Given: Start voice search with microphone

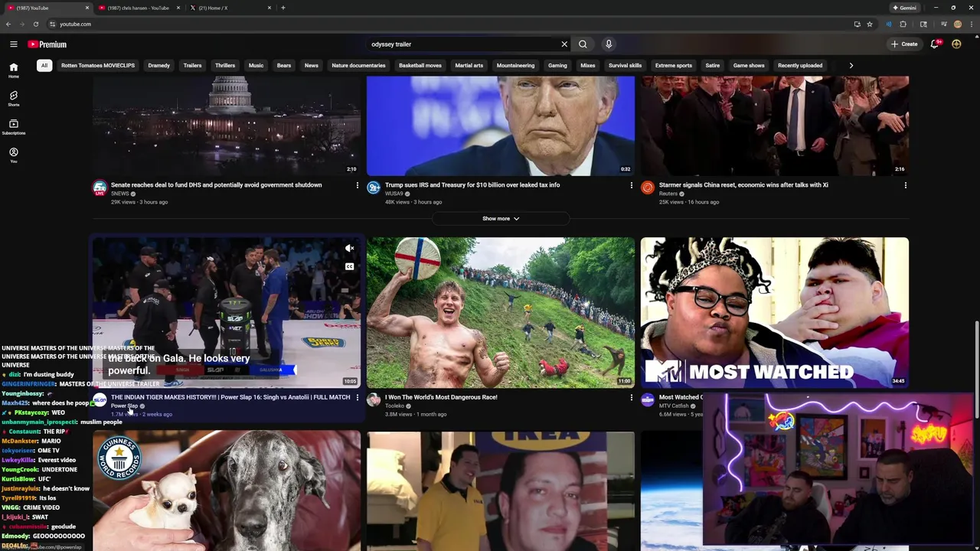Looking at the screenshot, I should click(609, 44).
